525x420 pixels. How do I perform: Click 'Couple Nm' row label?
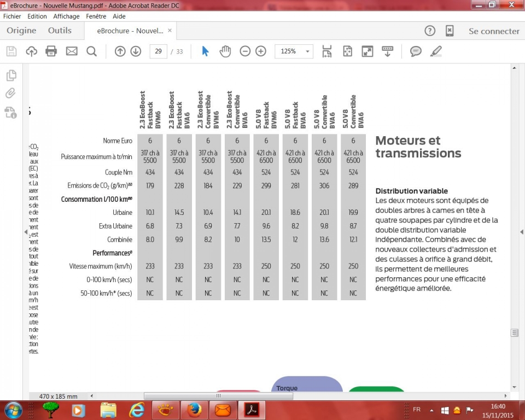119,172
